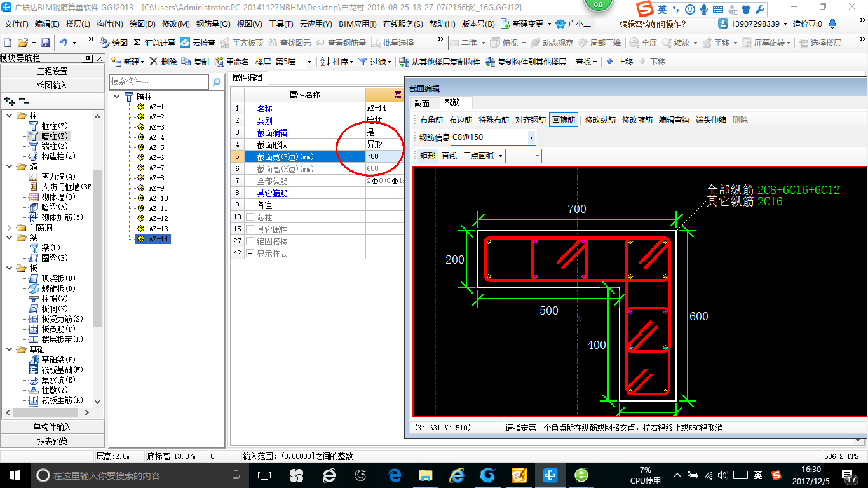Screen dimensions: 868x488
Task: Select component AZ-10 in the list
Action: (x=158, y=198)
